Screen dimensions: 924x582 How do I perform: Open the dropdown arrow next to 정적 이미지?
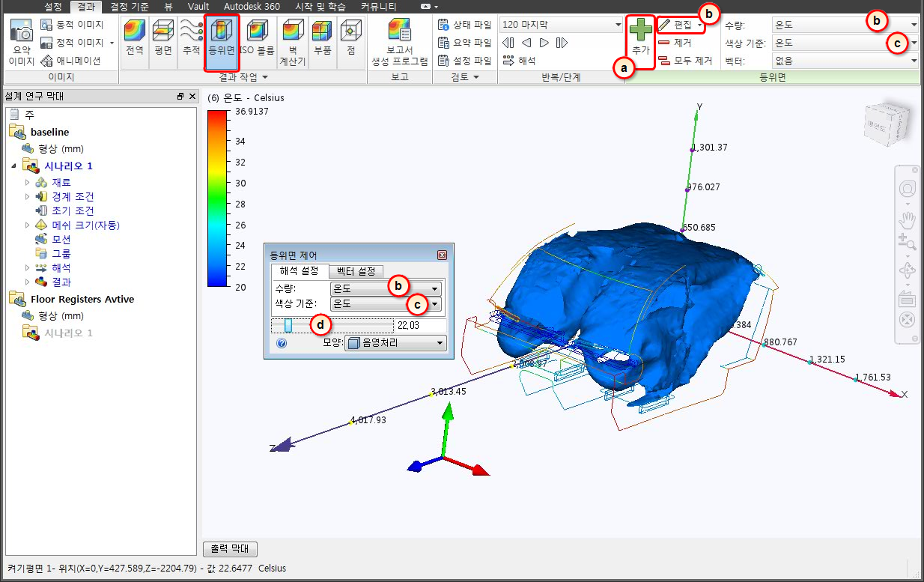[x=112, y=43]
